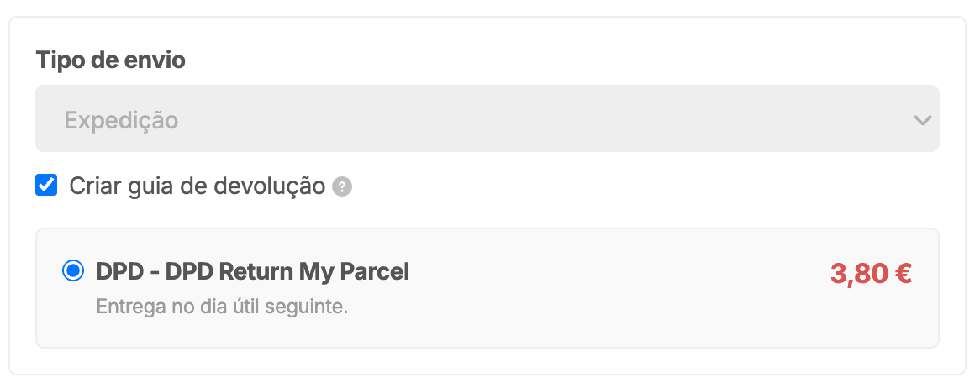This screenshot has width=980, height=388.
Task: Toggle the Criar guia de devolução checkbox
Action: click(x=46, y=185)
